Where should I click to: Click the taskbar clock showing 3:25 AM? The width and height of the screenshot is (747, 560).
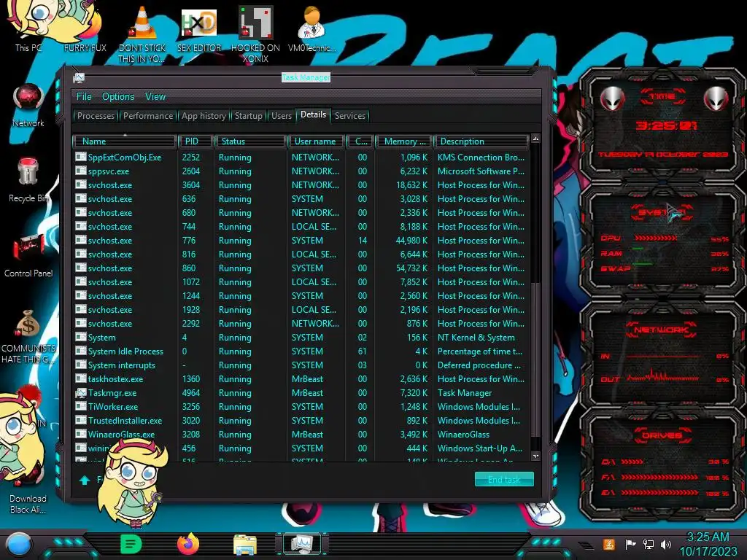point(708,544)
